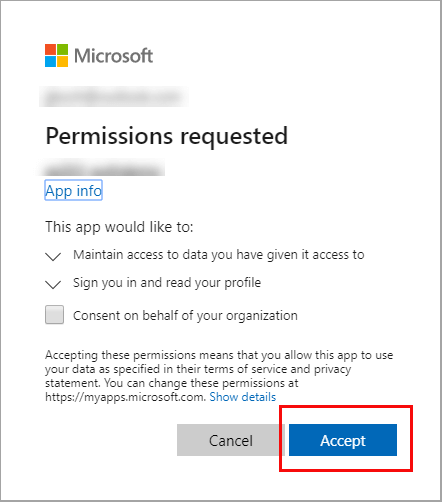Click Sign you in and read profile text
The width and height of the screenshot is (442, 502).
[167, 283]
